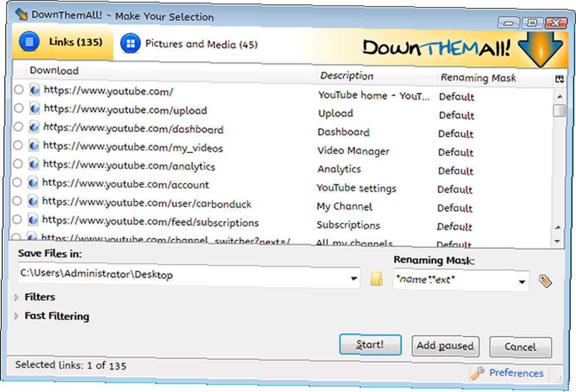Click the folder browse icon next to save path

pyautogui.click(x=376, y=279)
